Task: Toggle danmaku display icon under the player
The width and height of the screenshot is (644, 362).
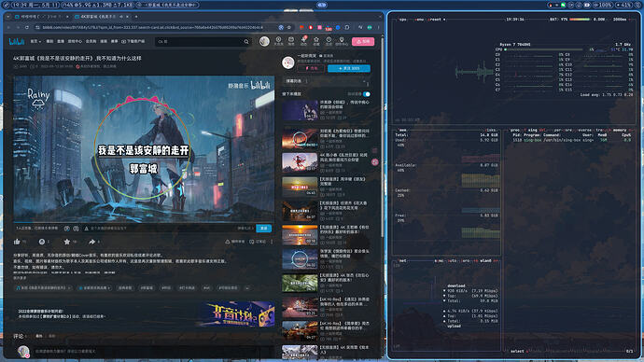Action: tap(67, 229)
